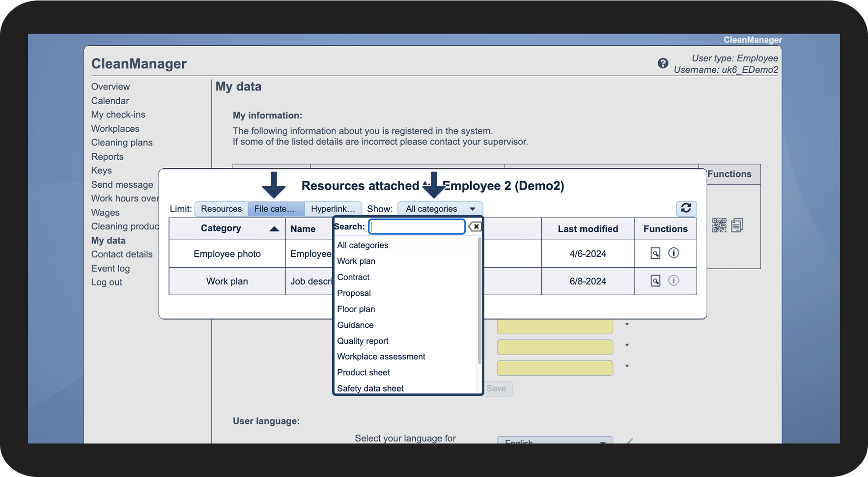This screenshot has width=868, height=477.
Task: Open the Show All categories dropdown
Action: pyautogui.click(x=440, y=209)
